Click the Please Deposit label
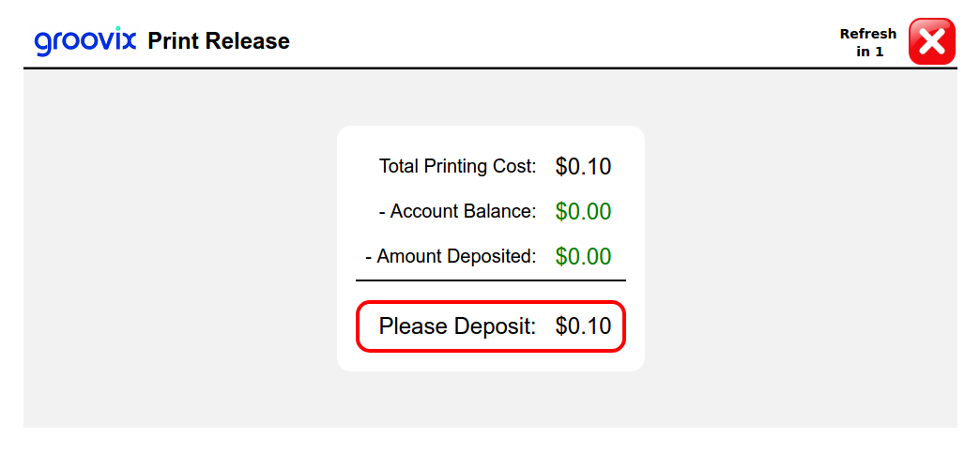 click(x=457, y=326)
